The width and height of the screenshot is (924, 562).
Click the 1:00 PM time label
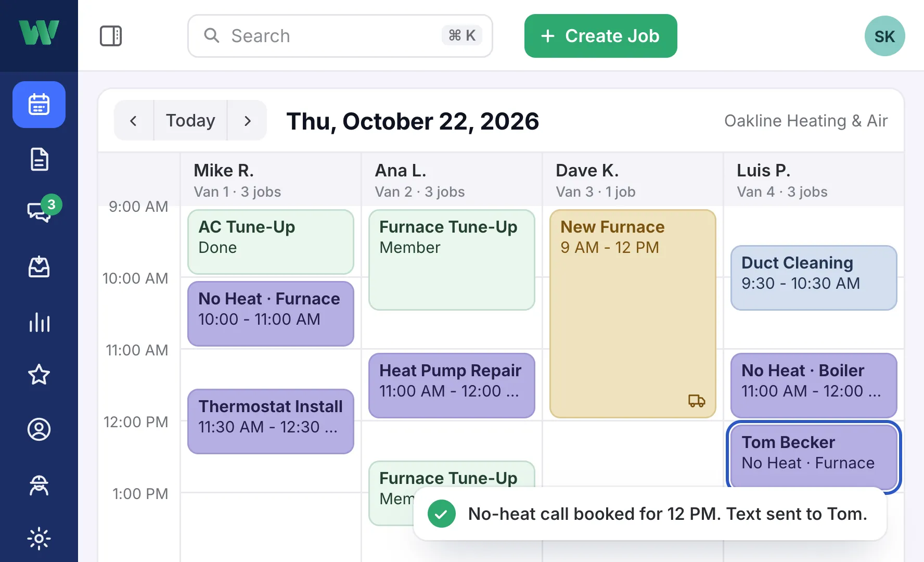tap(140, 494)
